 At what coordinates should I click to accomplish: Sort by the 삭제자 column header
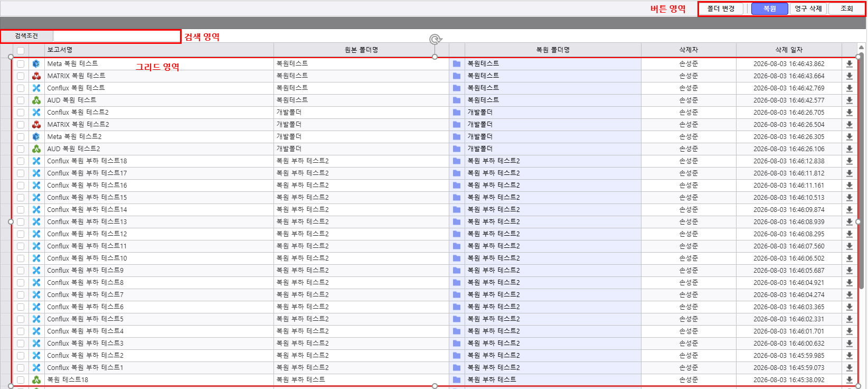click(x=688, y=50)
